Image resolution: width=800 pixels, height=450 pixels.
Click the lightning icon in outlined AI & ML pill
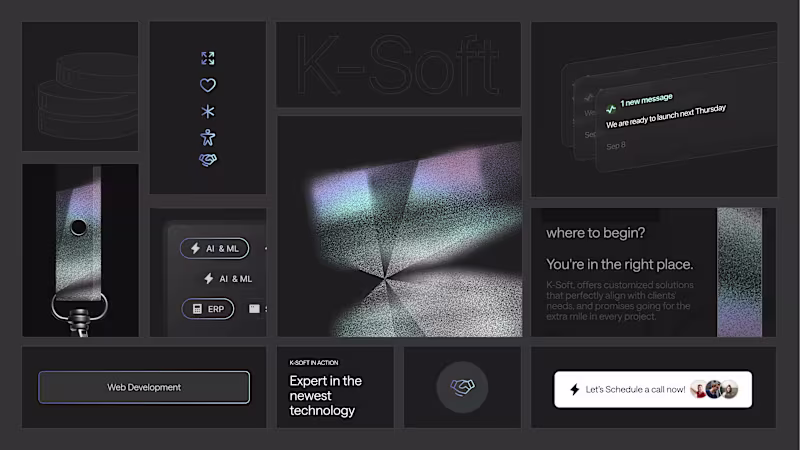coord(195,248)
